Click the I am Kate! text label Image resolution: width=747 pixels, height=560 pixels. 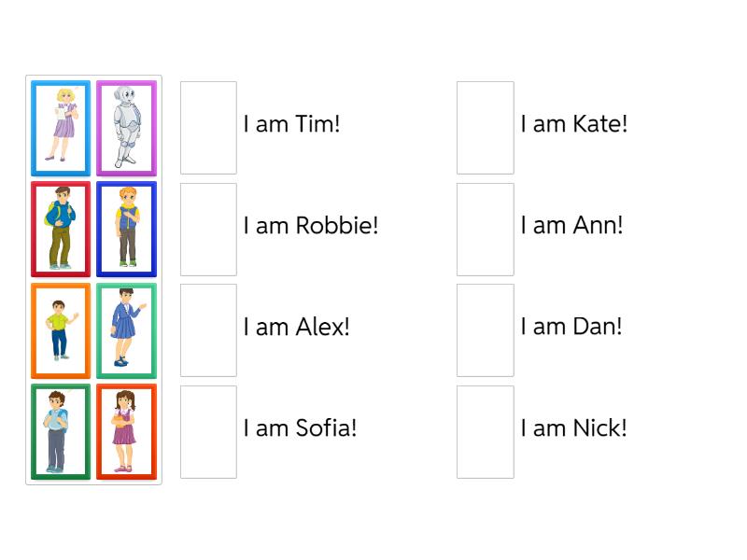tap(573, 123)
